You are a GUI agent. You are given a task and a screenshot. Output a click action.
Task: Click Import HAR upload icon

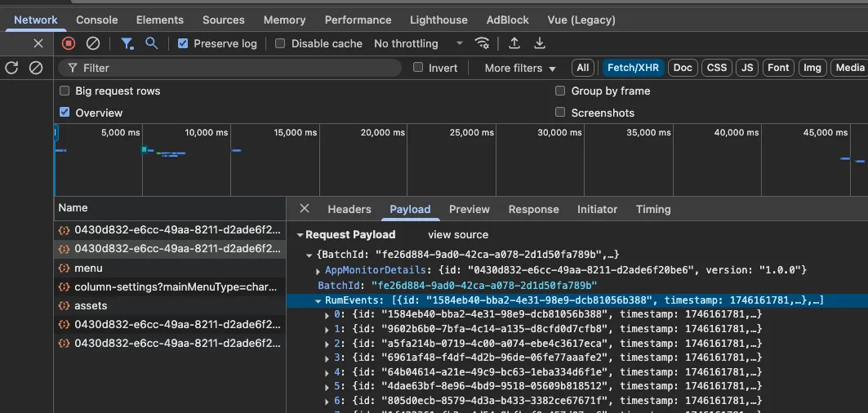(x=514, y=43)
